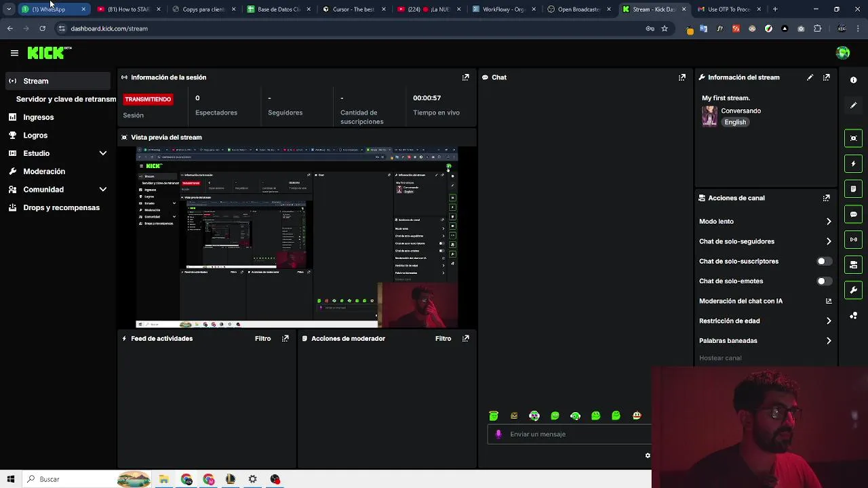
Task: Toggle the chat bubble widget icon
Action: point(854,214)
